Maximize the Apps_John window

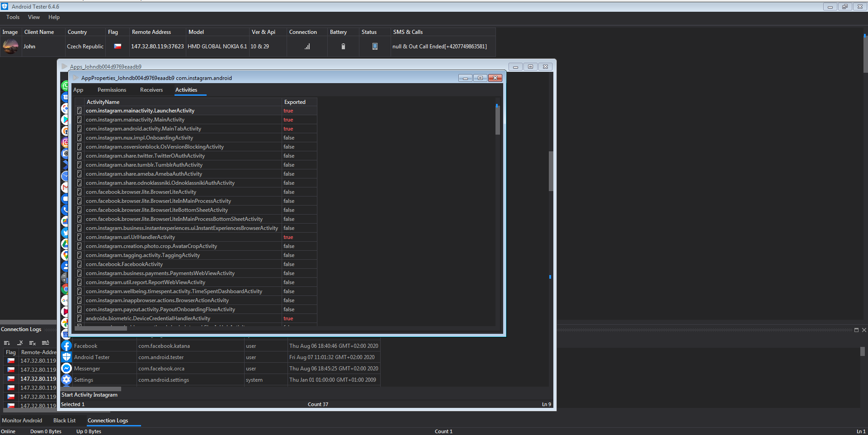[531, 67]
